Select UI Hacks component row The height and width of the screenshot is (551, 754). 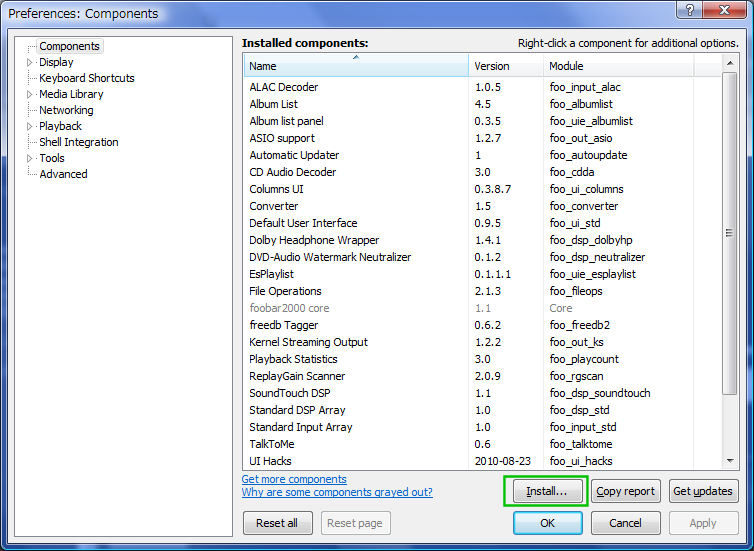483,461
